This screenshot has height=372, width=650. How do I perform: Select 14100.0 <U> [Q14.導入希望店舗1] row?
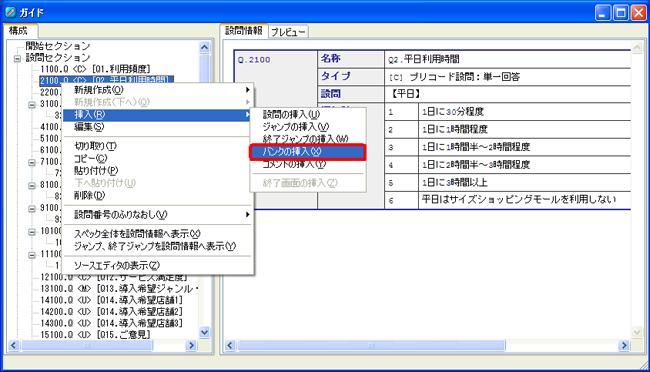(111, 300)
